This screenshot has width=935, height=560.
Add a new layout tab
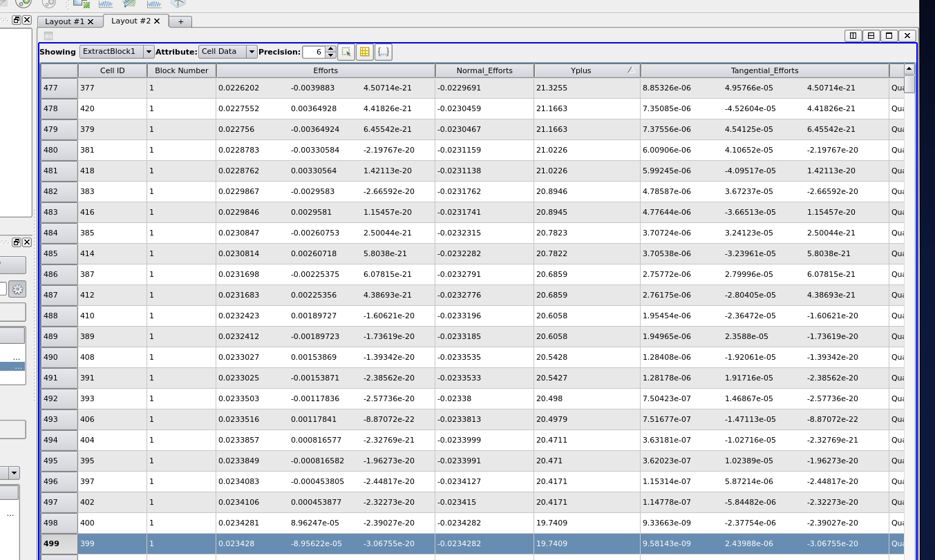click(x=180, y=21)
